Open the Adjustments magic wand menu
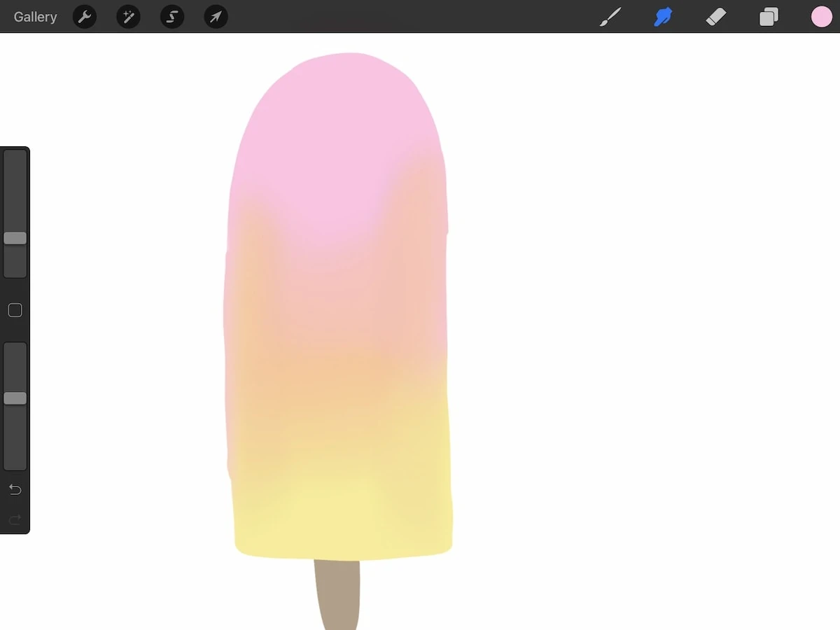Viewport: 840px width, 630px height. click(x=129, y=17)
